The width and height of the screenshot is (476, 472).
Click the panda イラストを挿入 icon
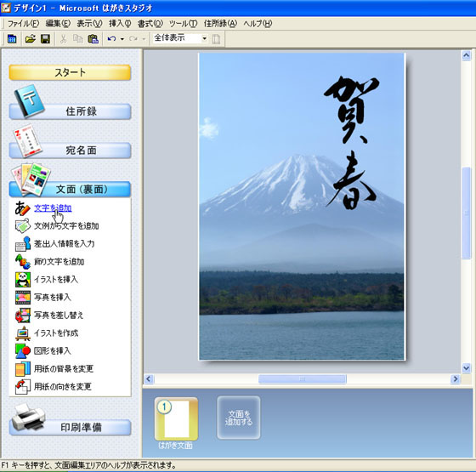tap(23, 280)
